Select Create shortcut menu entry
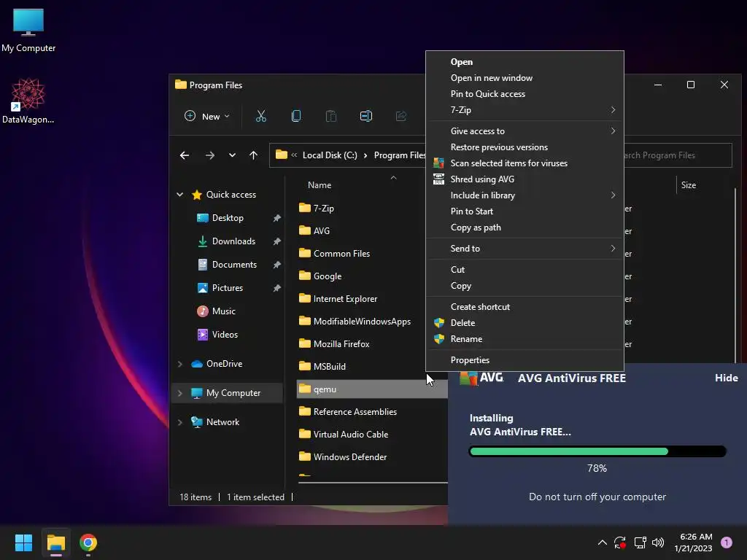 [525, 307]
